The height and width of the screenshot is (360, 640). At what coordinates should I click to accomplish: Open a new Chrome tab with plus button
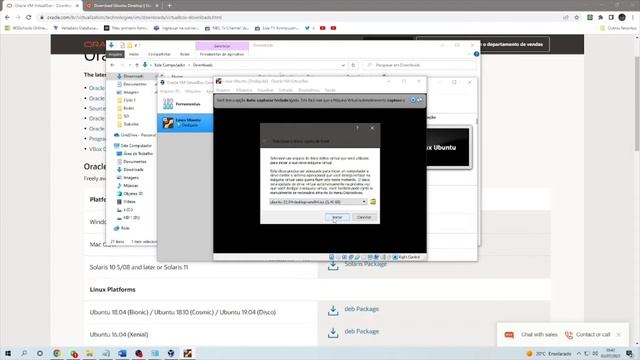(169, 6)
